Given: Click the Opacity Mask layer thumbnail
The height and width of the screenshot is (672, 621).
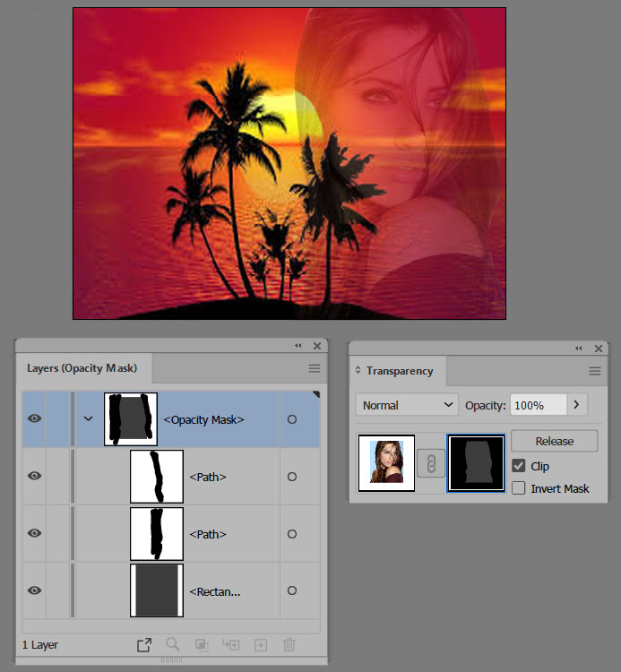Looking at the screenshot, I should pos(131,419).
